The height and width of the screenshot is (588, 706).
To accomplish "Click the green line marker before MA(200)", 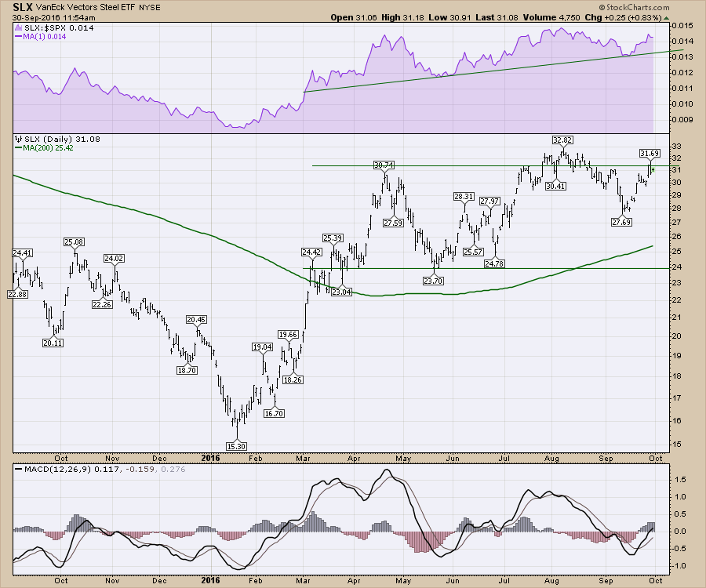I will 19,147.
